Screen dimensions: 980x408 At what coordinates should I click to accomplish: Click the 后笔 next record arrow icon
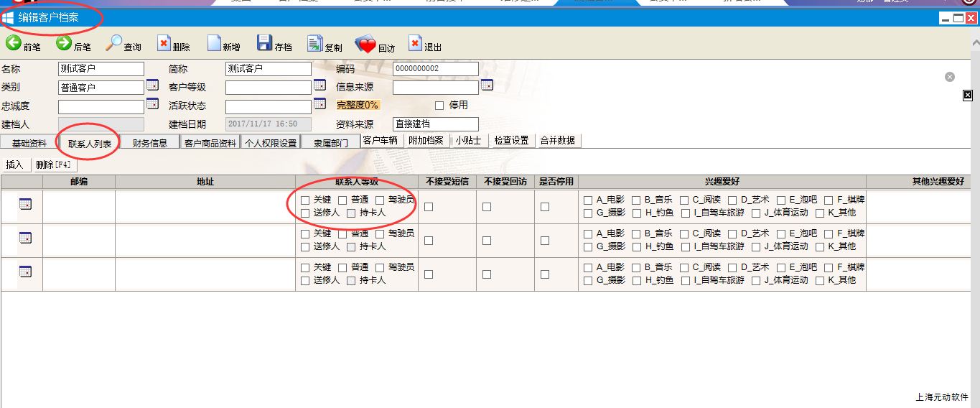(x=64, y=43)
